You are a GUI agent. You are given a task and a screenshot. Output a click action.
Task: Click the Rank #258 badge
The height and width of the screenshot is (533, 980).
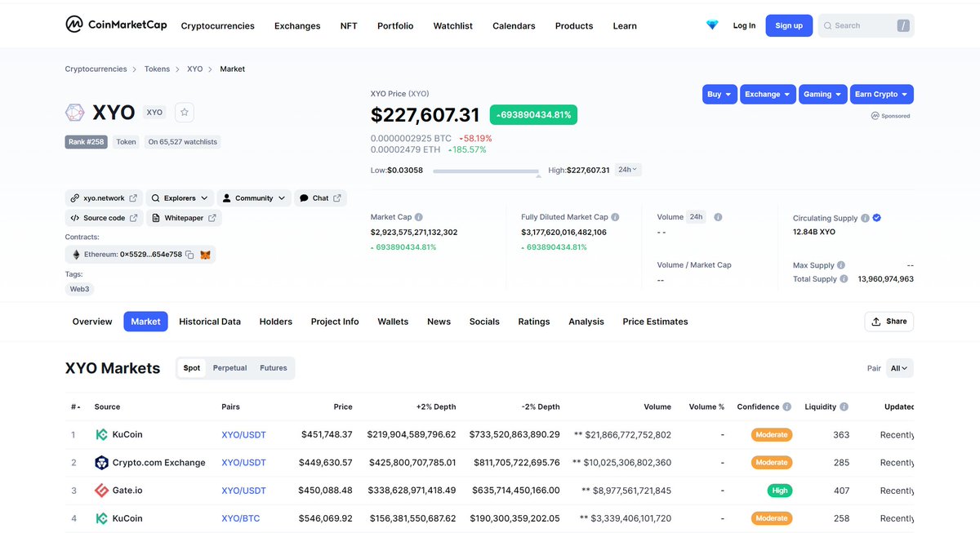pyautogui.click(x=87, y=142)
